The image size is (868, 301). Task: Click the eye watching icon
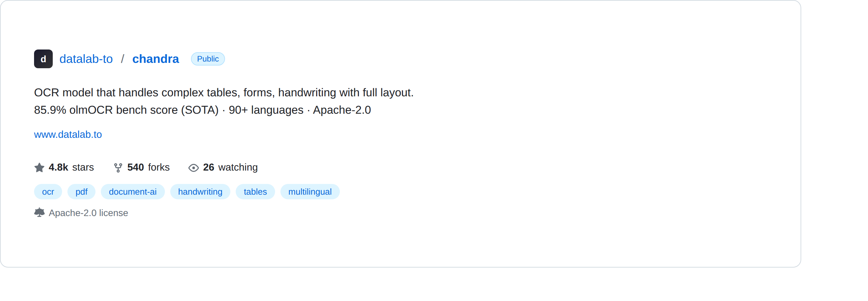[193, 168]
